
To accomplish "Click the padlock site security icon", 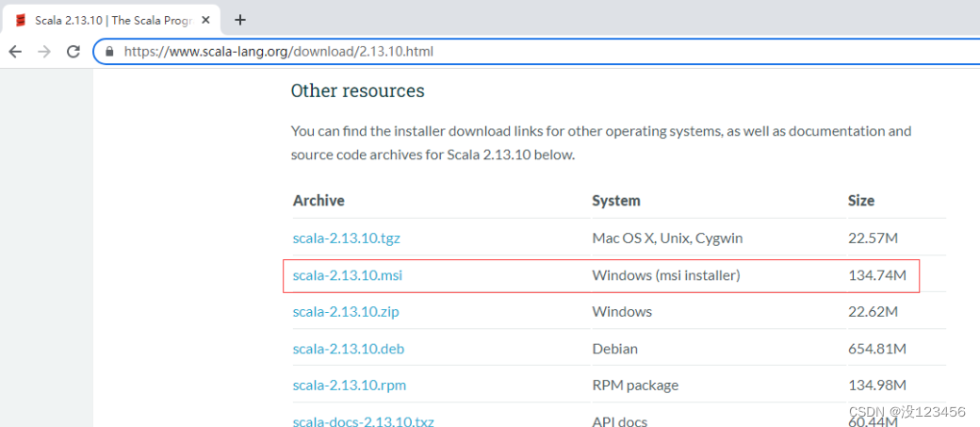I will (x=110, y=51).
